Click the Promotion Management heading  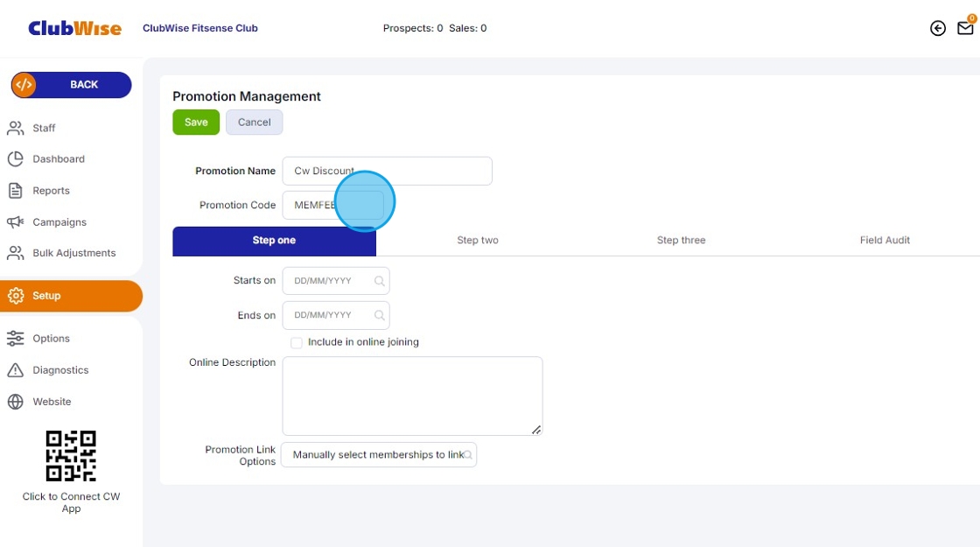click(x=246, y=96)
